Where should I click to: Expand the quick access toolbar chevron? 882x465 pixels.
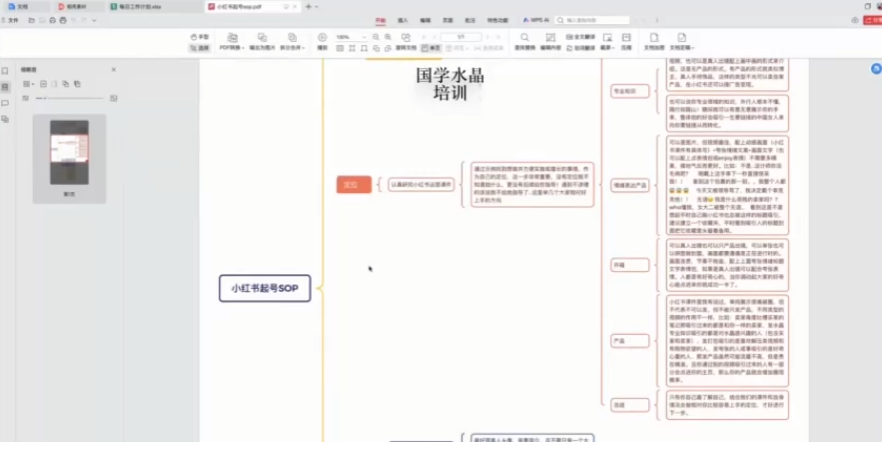click(x=94, y=20)
